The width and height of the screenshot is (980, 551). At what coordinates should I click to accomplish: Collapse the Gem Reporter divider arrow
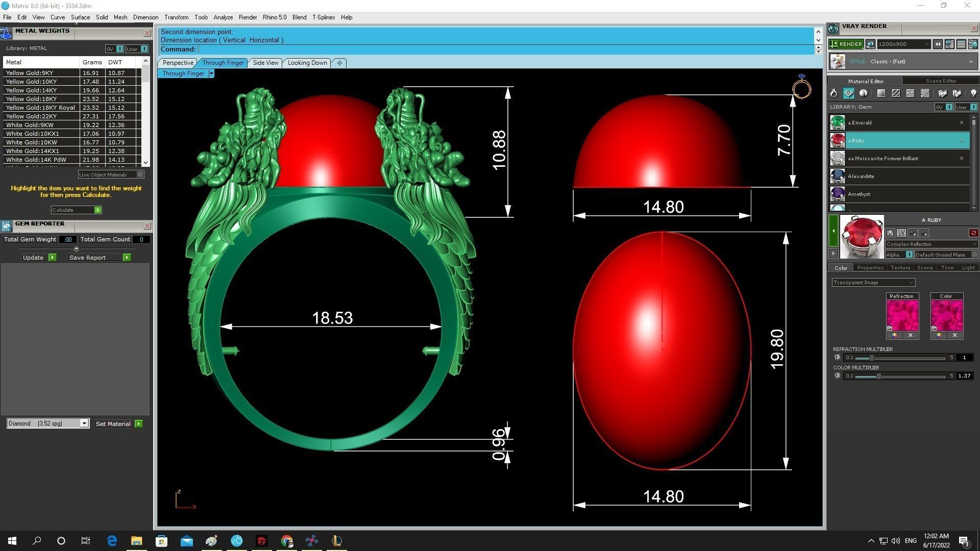[77, 249]
